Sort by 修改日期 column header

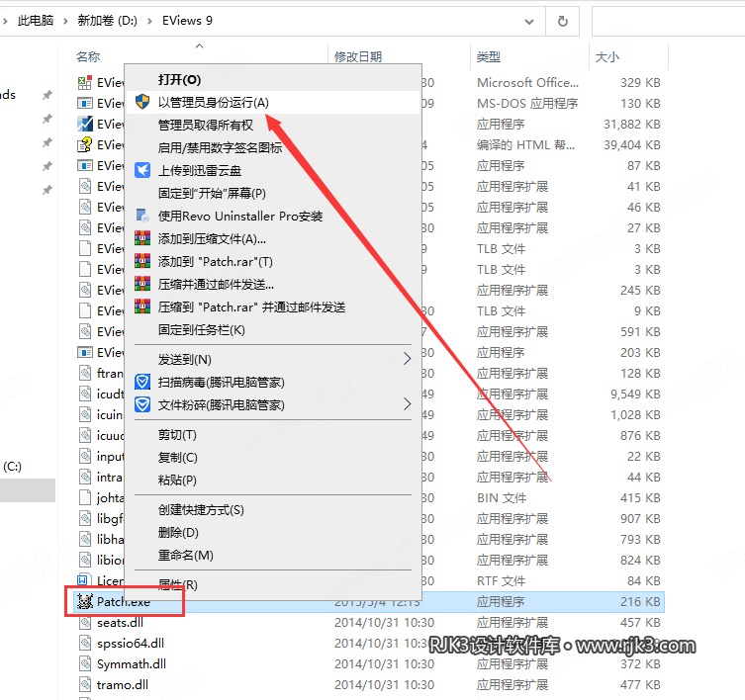358,56
